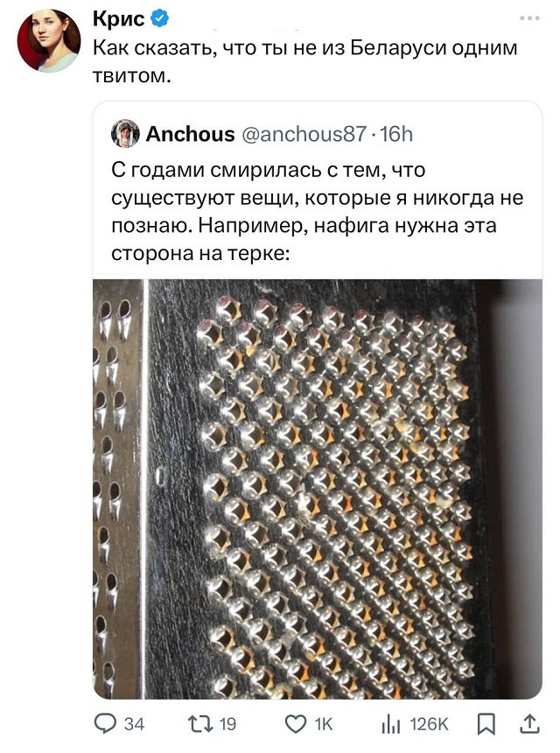Retweet using the arrows icon
The image size is (560, 753).
[x=200, y=724]
